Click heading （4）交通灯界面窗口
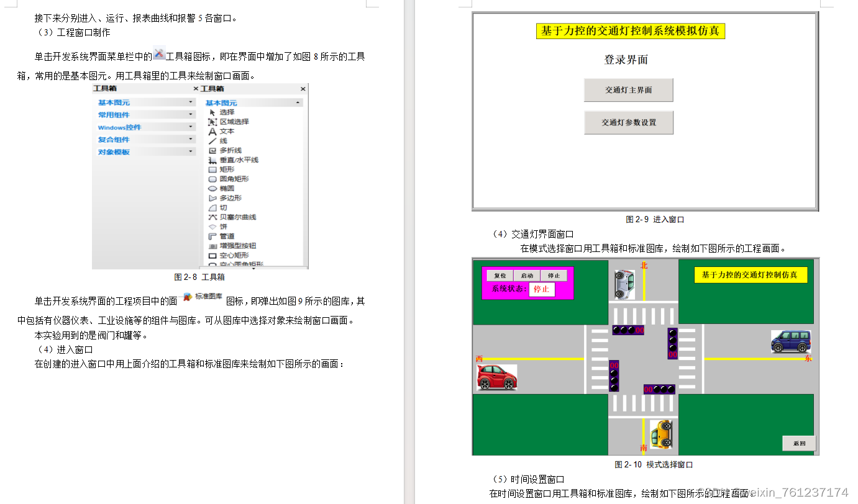 coord(532,234)
